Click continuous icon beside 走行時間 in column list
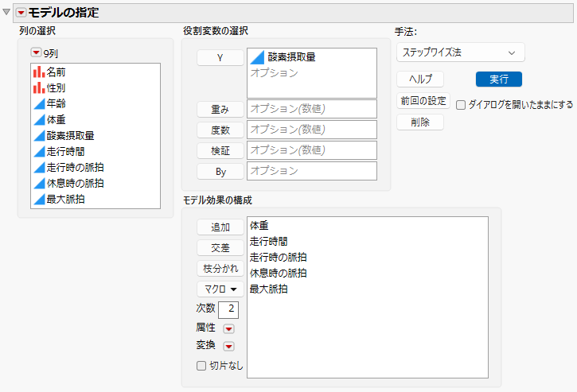The width and height of the screenshot is (577, 392). tap(39, 152)
